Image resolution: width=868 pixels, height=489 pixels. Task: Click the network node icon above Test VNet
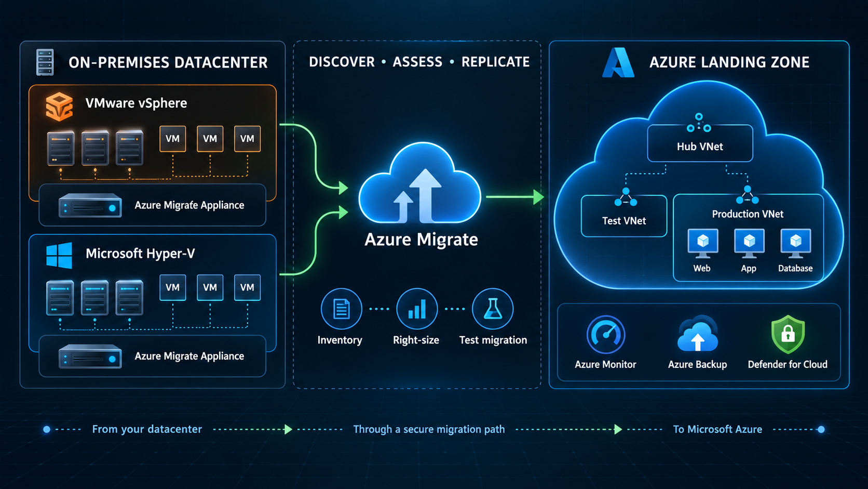(626, 197)
